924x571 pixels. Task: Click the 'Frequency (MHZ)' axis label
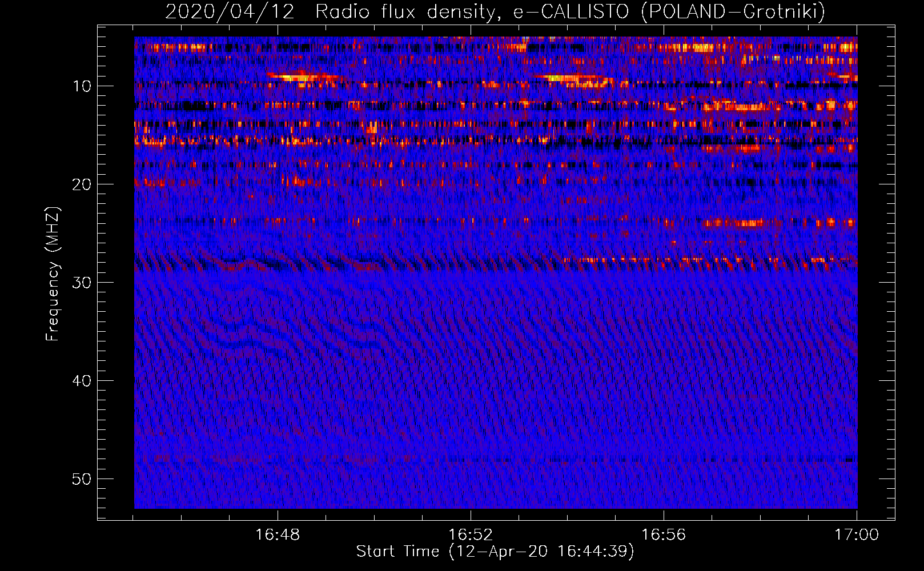pyautogui.click(x=53, y=274)
